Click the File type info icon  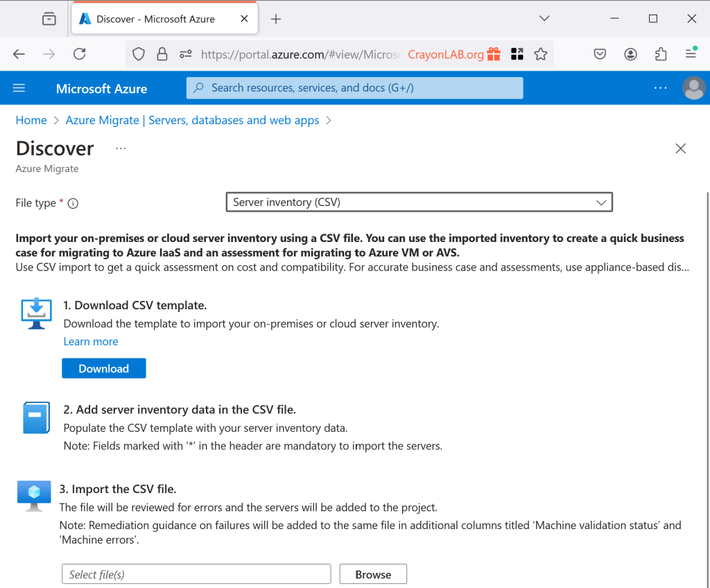click(73, 203)
